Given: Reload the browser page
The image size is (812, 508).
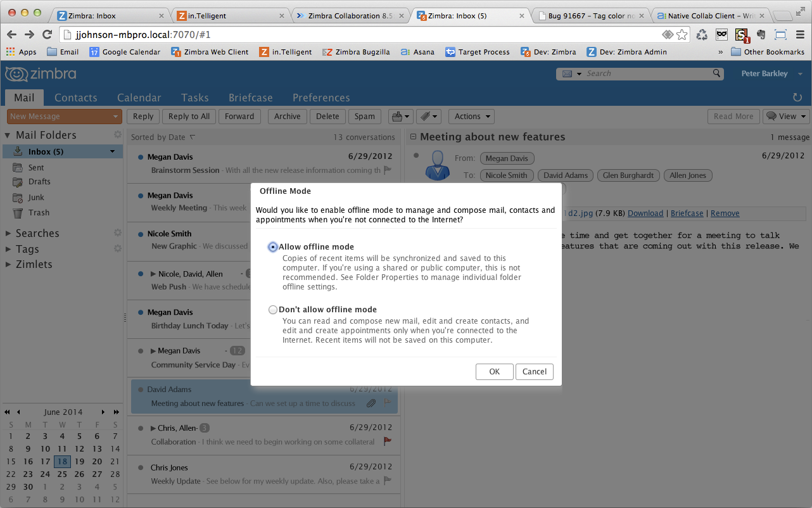Looking at the screenshot, I should [47, 34].
